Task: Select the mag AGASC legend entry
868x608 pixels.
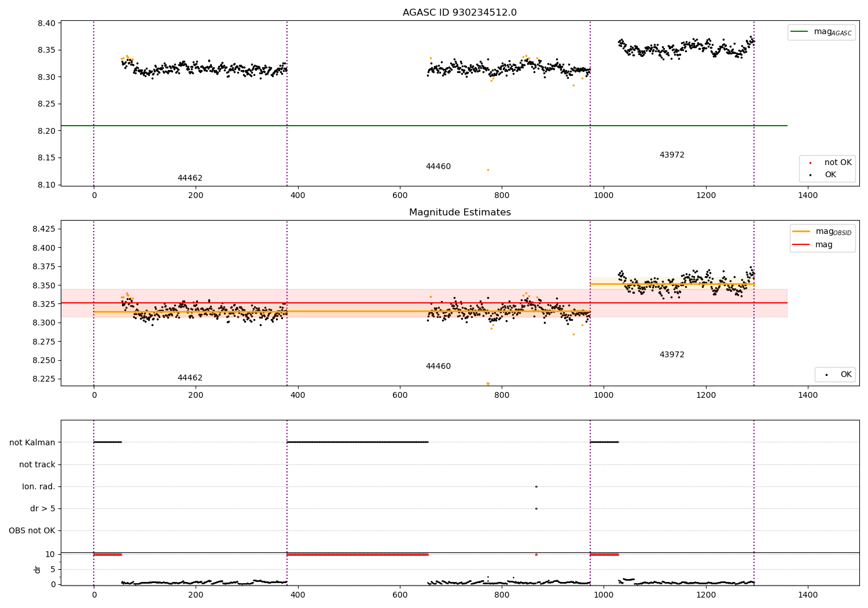Action: click(822, 32)
